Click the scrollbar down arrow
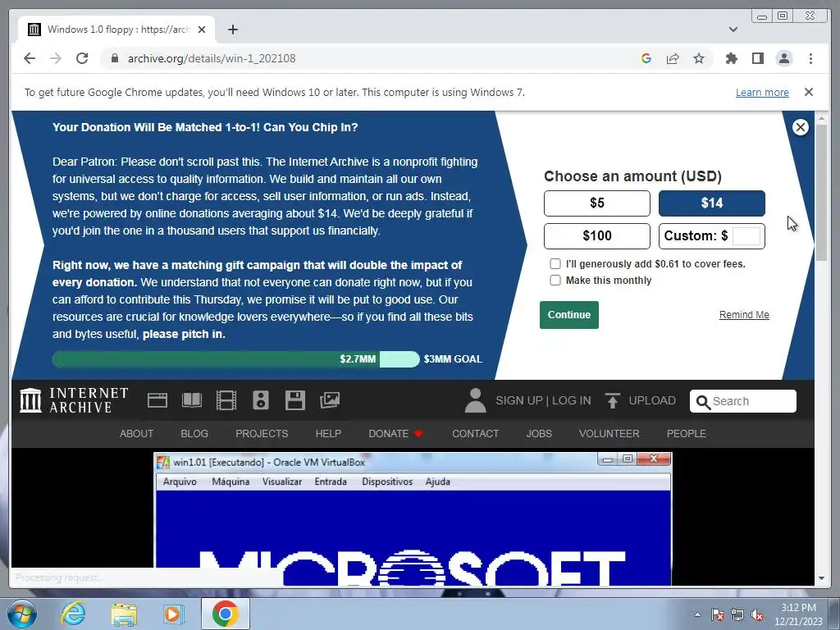This screenshot has width=840, height=630. coord(821,578)
